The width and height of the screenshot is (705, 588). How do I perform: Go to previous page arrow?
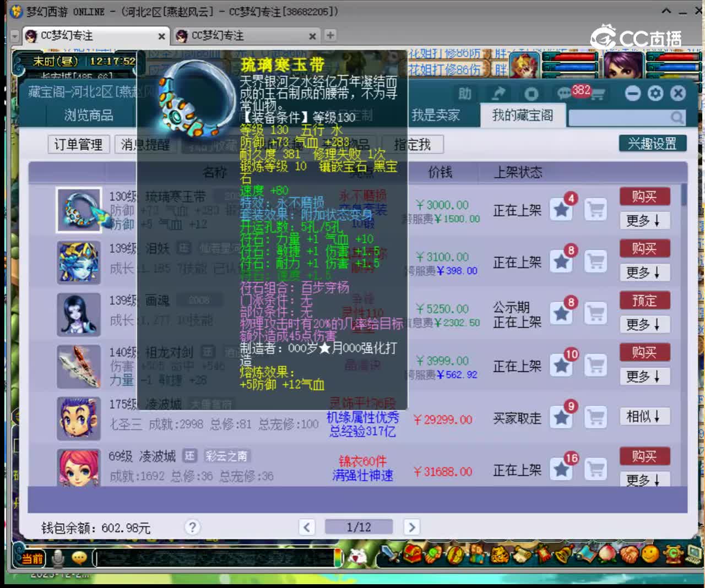(x=307, y=527)
